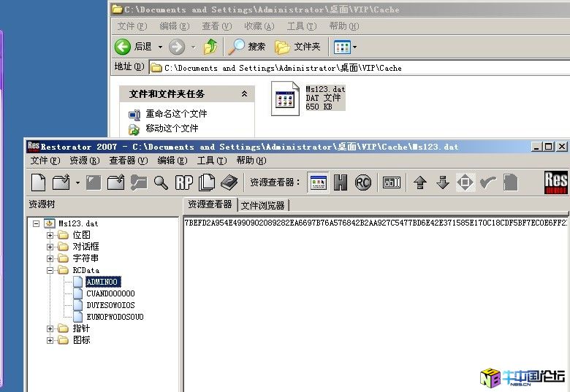The image size is (570, 392).
Task: Click the Up folder icon in Explorer toolbar
Action: coord(210,47)
